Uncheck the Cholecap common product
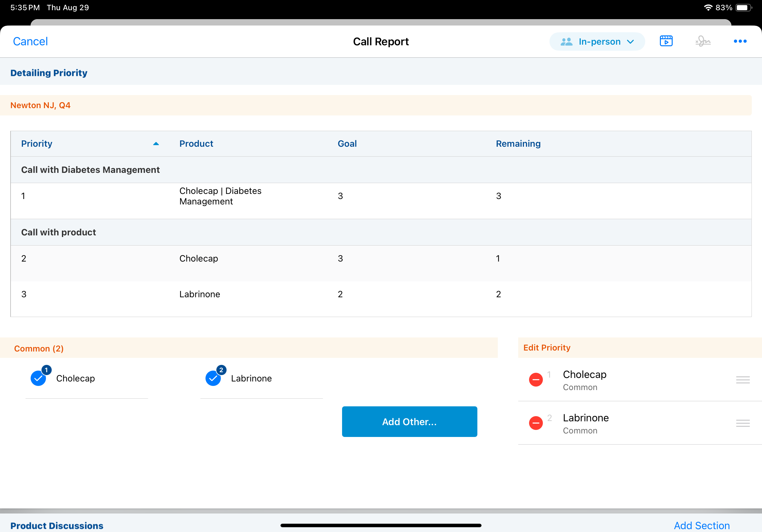 click(39, 378)
